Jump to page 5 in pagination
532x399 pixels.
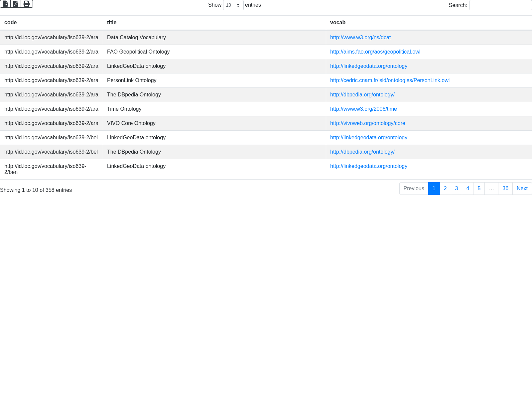click(479, 189)
